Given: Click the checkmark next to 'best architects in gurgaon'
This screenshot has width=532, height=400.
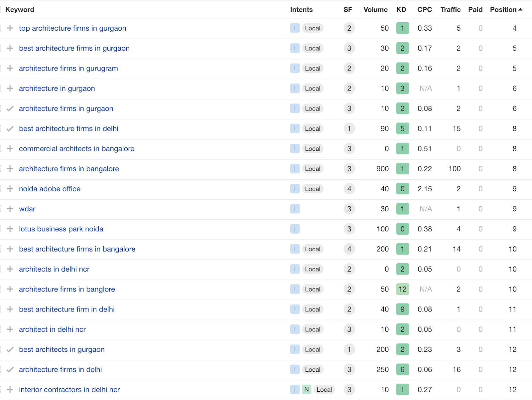Looking at the screenshot, I should coord(10,349).
